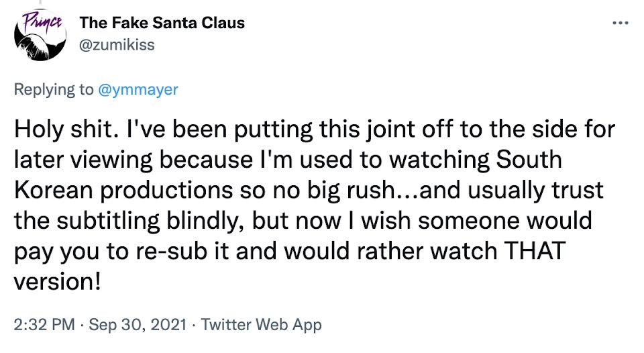Image resolution: width=644 pixels, height=353 pixels.
Task: Open The Fake Santa Claus profile name
Action: (x=162, y=23)
